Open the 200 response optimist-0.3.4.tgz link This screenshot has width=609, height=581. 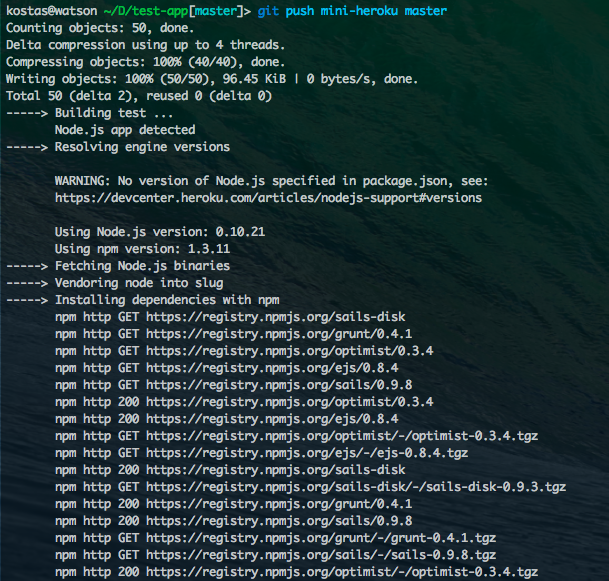pos(342,572)
